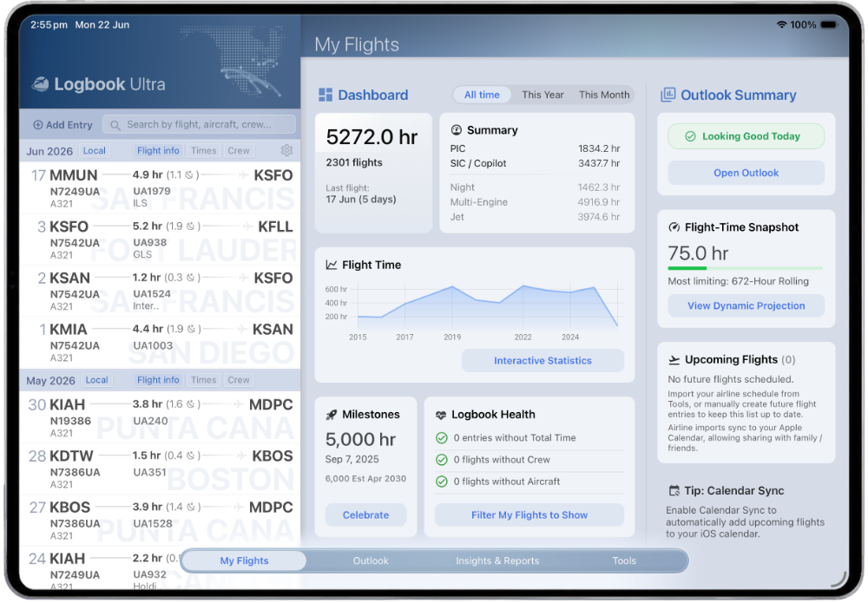Select Flight info in Jun 2026 header
This screenshot has height=603, width=868.
click(158, 150)
